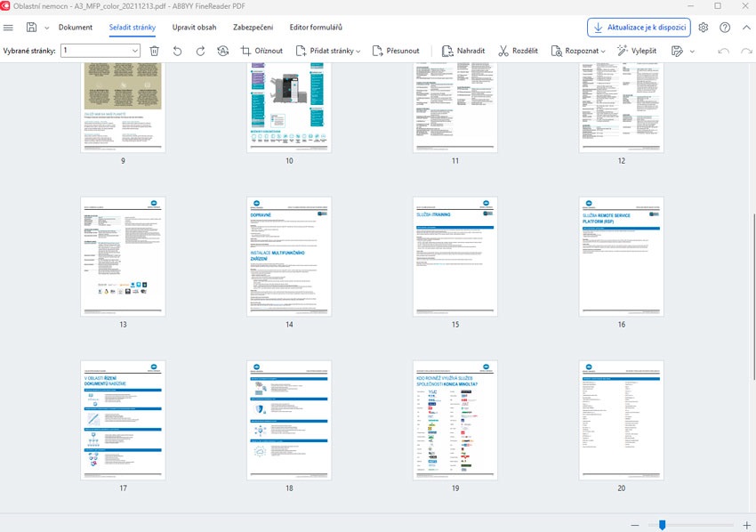Click Přesunout pages button
Viewport: 756px width, 532px height.
[396, 51]
